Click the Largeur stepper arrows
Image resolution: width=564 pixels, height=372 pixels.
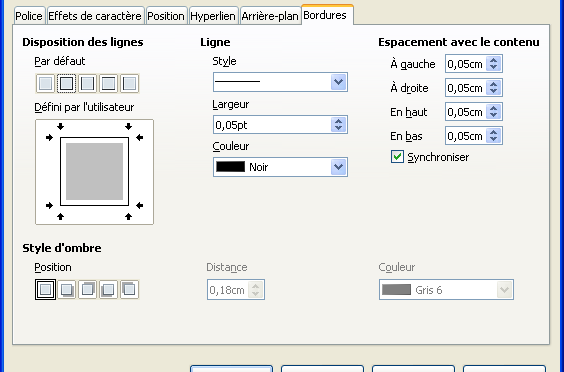click(338, 125)
